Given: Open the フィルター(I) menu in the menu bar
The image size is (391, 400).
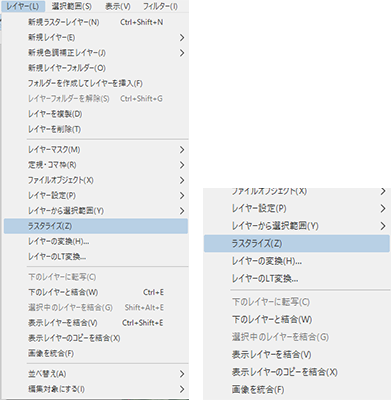Looking at the screenshot, I should click(160, 6).
